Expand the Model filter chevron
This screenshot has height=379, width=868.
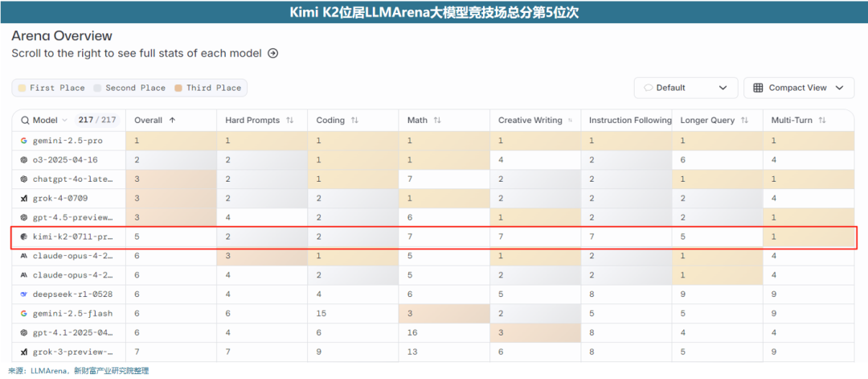[64, 120]
